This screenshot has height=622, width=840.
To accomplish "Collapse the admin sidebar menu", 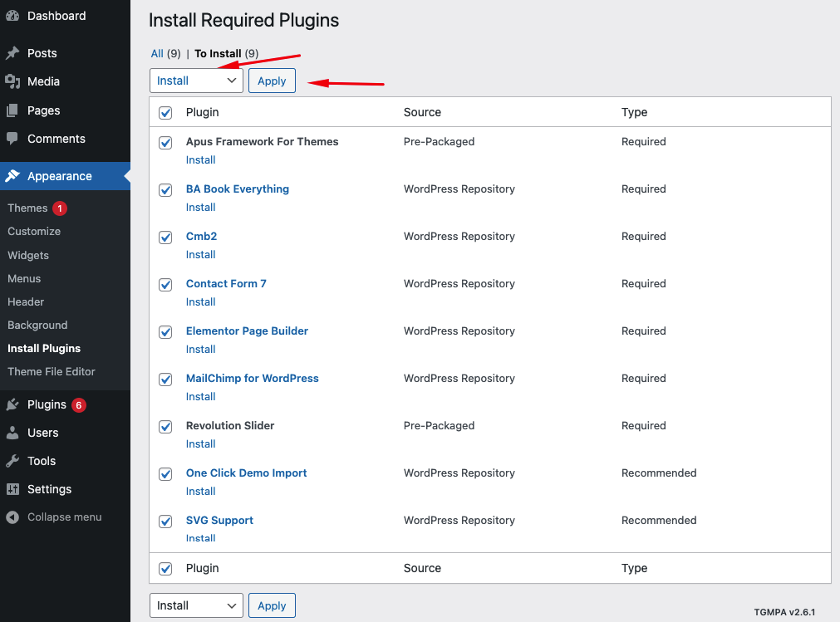I will [54, 517].
